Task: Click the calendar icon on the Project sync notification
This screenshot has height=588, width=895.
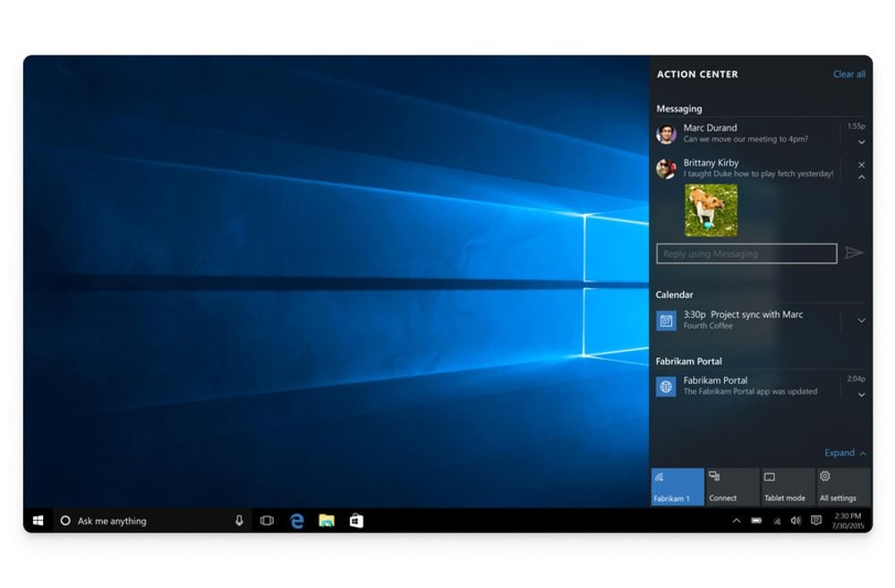Action: pyautogui.click(x=665, y=320)
